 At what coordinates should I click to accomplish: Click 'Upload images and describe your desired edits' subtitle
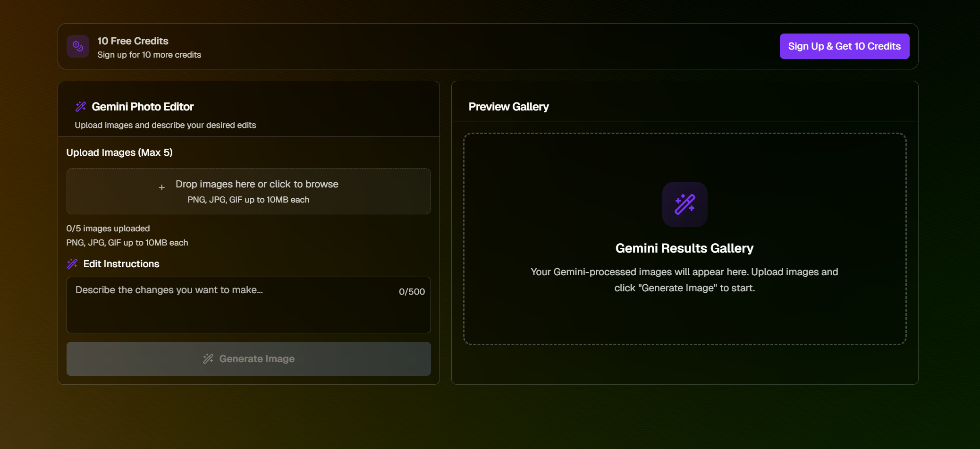point(165,125)
